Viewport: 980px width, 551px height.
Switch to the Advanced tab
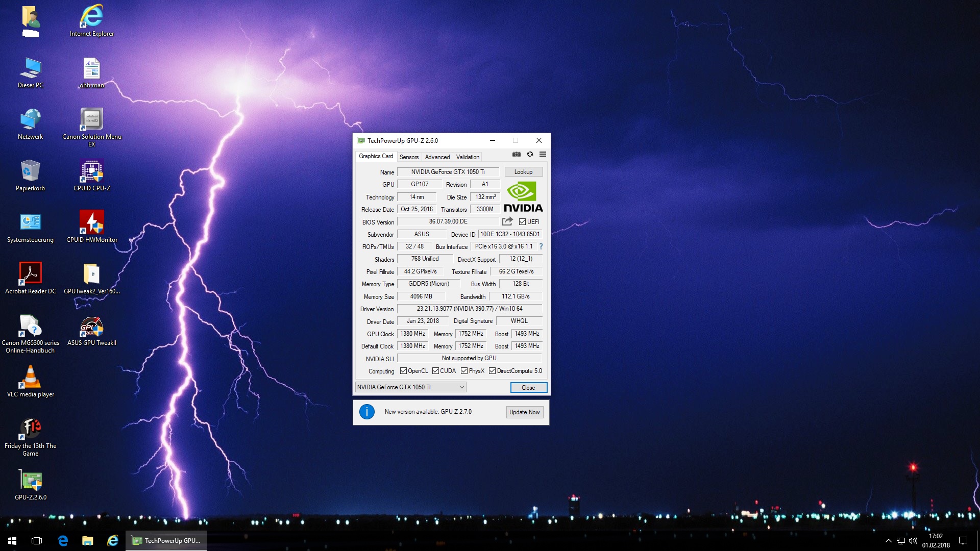point(437,157)
